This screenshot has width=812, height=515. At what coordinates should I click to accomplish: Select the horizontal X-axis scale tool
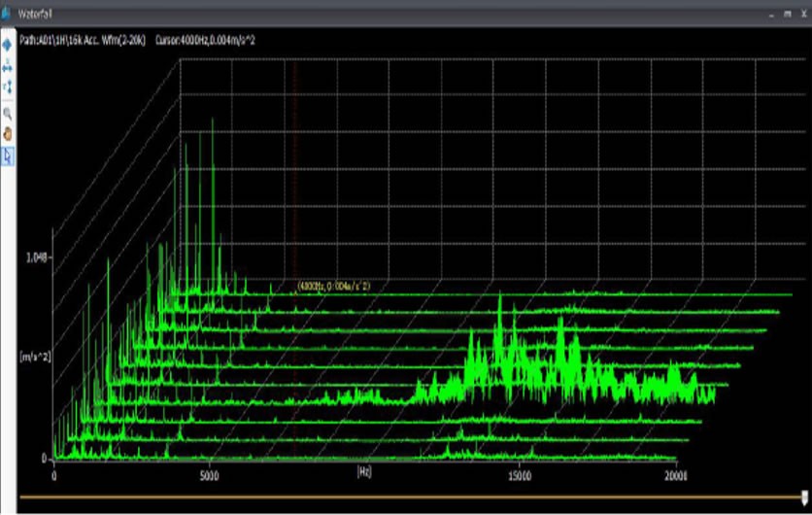pos(7,66)
